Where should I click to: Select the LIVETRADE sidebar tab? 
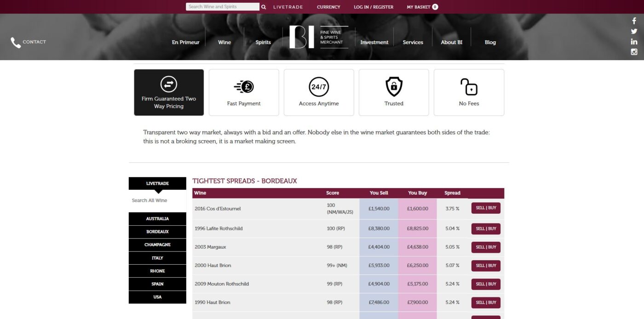157,183
